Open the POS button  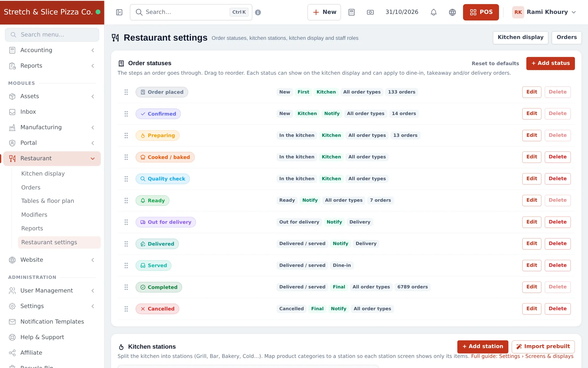pos(481,12)
